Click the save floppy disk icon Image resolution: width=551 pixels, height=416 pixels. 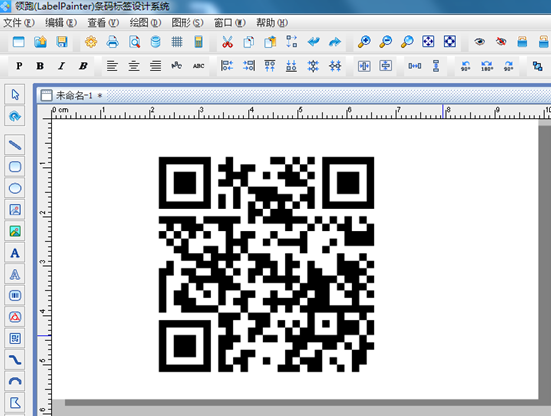[x=62, y=42]
